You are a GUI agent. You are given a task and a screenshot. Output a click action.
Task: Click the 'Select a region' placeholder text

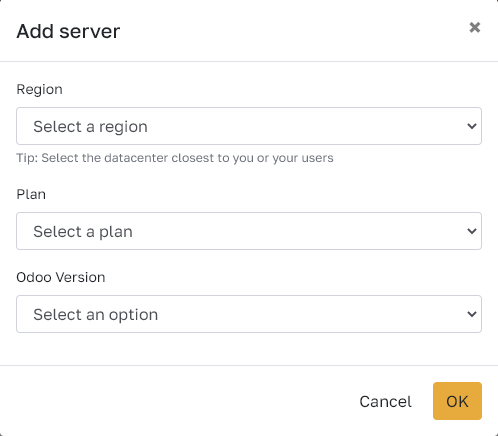[90, 127]
